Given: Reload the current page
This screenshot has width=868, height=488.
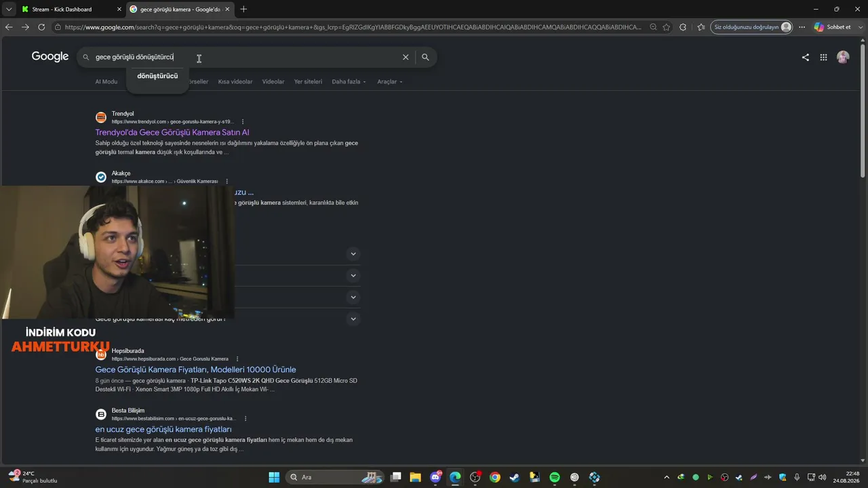Looking at the screenshot, I should (x=41, y=27).
